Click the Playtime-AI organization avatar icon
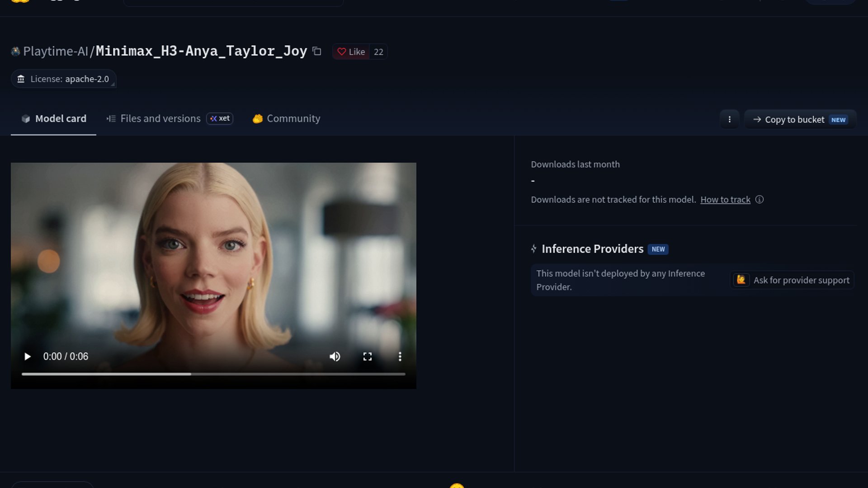The height and width of the screenshot is (488, 868). (15, 52)
